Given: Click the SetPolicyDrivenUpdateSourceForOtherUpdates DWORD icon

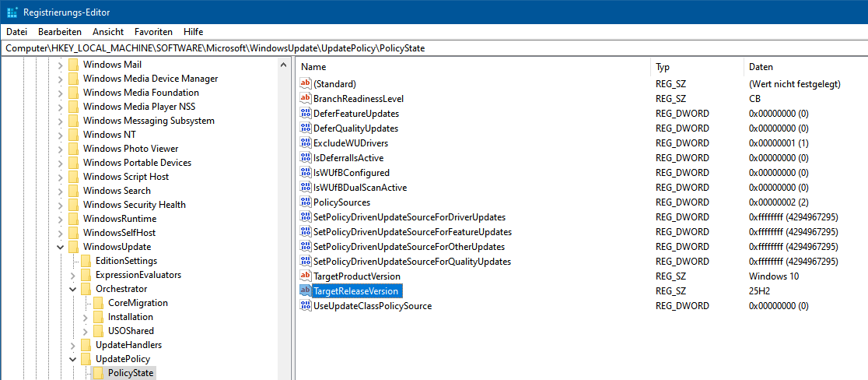Looking at the screenshot, I should pyautogui.click(x=305, y=247).
